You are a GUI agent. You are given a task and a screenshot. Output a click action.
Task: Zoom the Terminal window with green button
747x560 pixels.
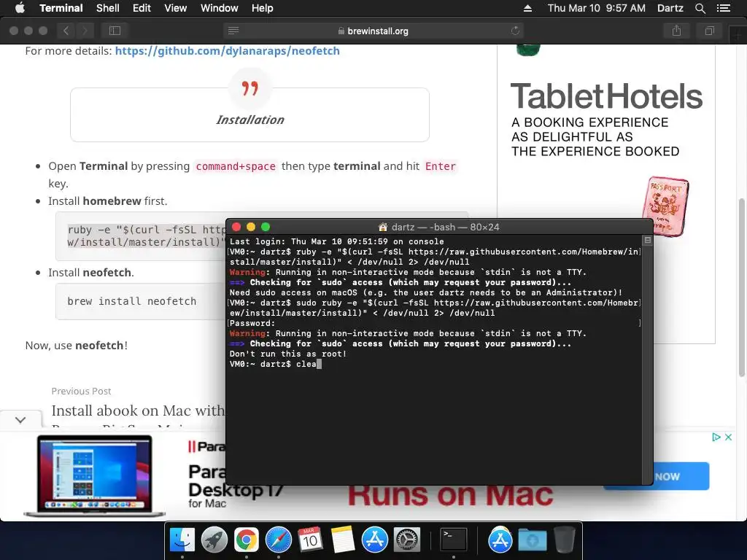(266, 227)
